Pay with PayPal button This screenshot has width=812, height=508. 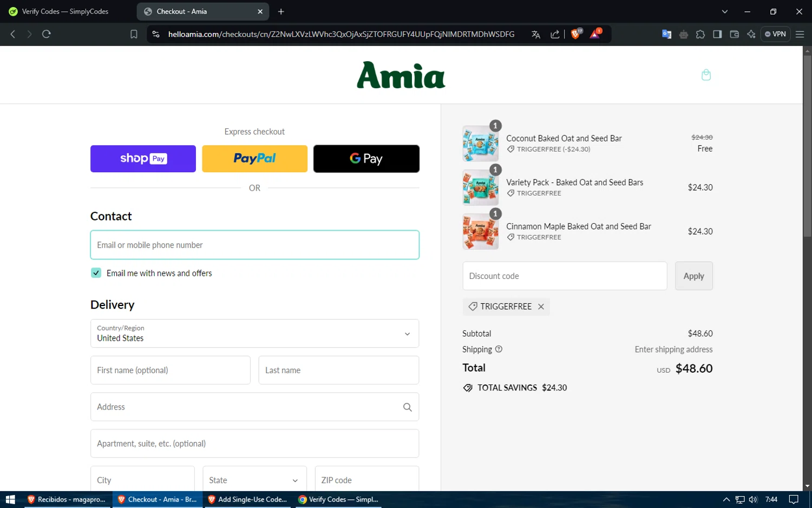click(x=254, y=159)
